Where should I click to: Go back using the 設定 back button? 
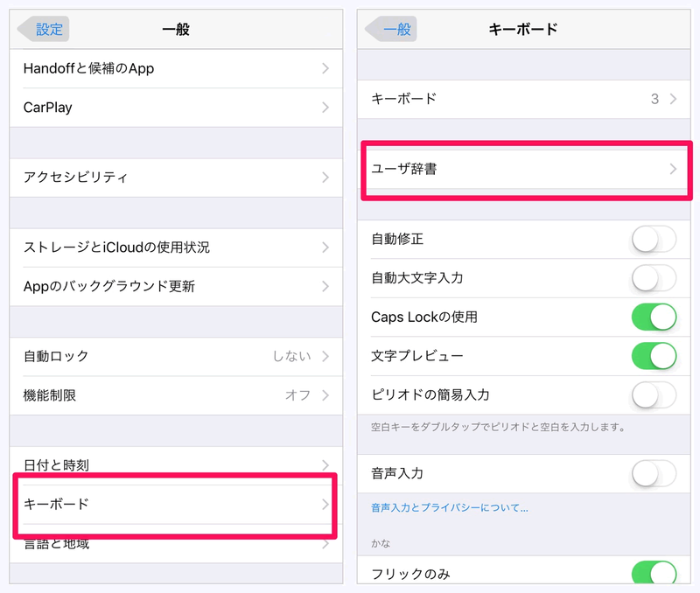click(x=44, y=29)
